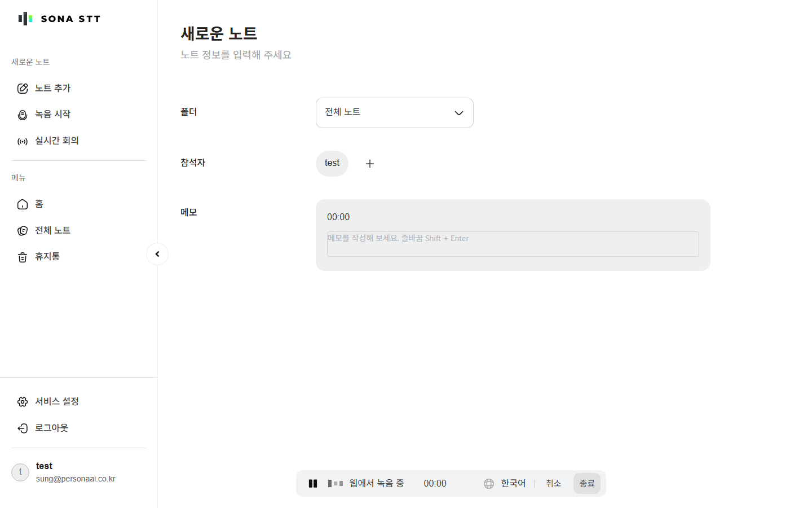This screenshot has width=812, height=508.
Task: Click the 홈 house icon
Action: pyautogui.click(x=23, y=204)
